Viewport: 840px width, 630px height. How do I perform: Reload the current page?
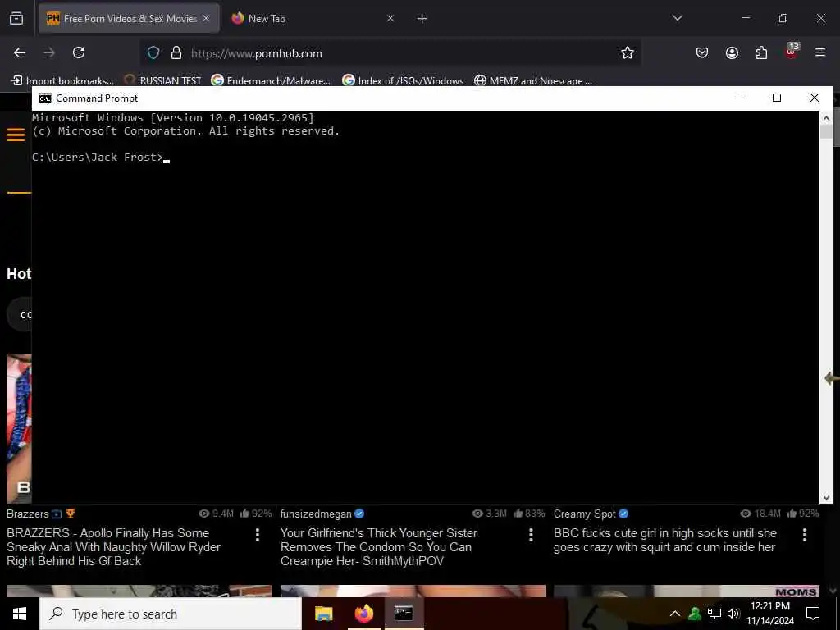79,52
